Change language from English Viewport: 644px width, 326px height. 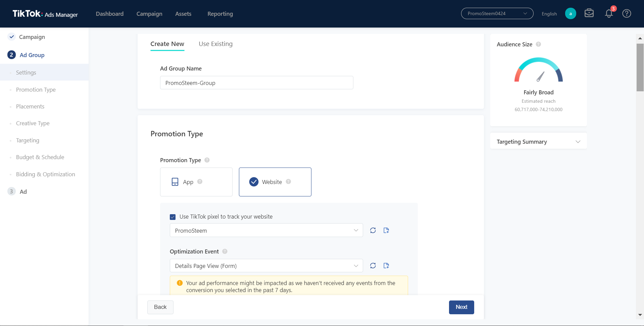tap(549, 14)
